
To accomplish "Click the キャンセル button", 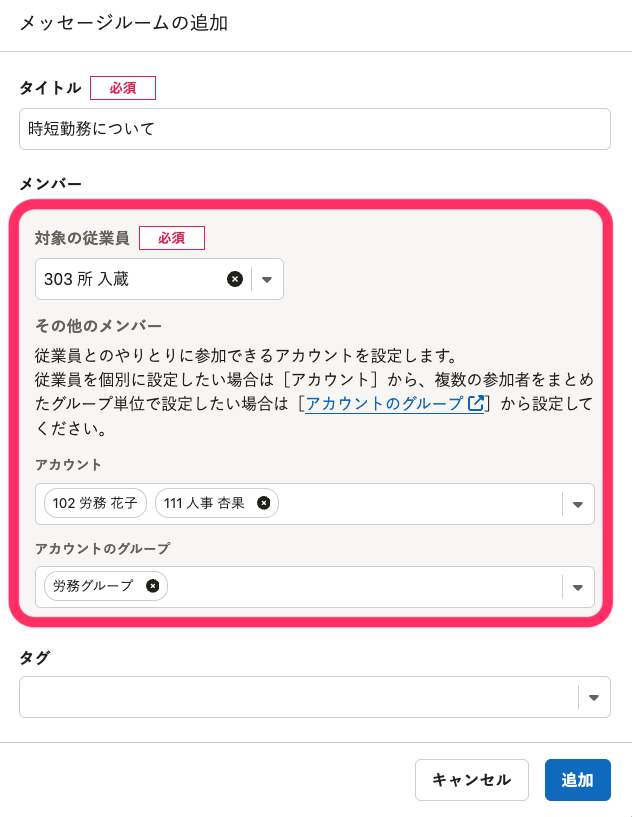I will 471,780.
